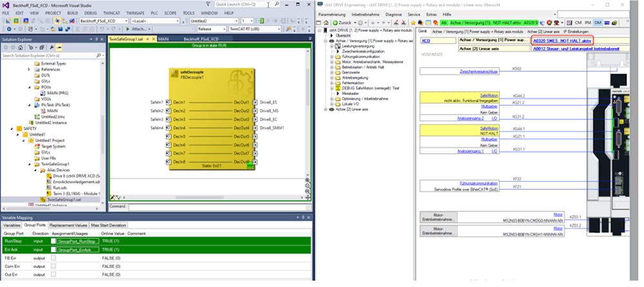Click the upper Motor Erstinbetriebnahme button

[438, 217]
